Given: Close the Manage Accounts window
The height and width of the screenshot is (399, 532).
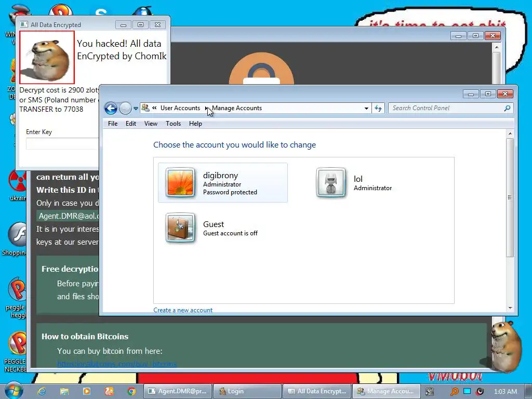Looking at the screenshot, I should 505,94.
